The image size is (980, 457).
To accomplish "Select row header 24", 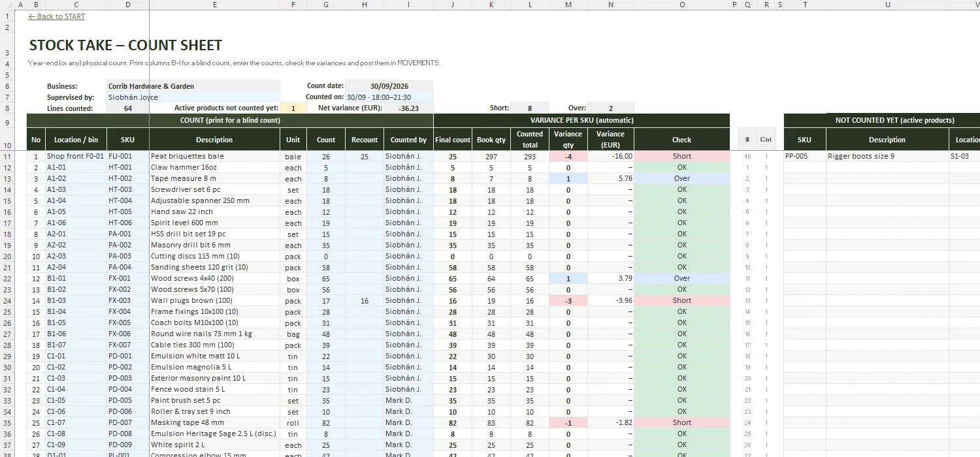I will click(7, 301).
